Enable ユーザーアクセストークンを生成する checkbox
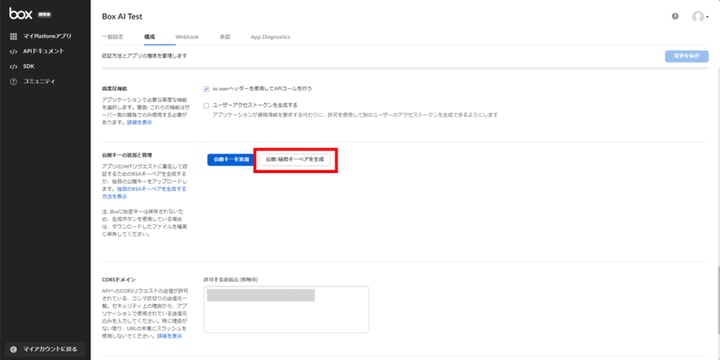The width and height of the screenshot is (720, 360). click(206, 106)
